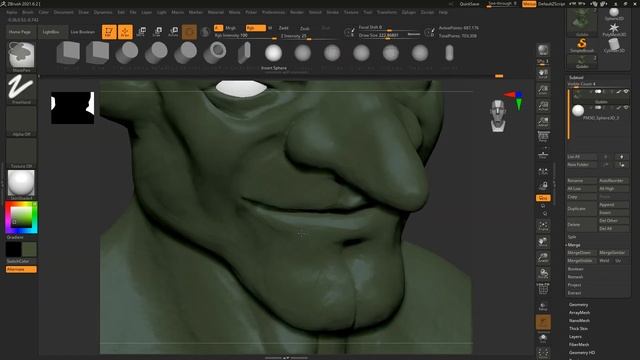The image size is (640, 360).
Task: Toggle the Rgb channel button
Action: [x=255, y=28]
